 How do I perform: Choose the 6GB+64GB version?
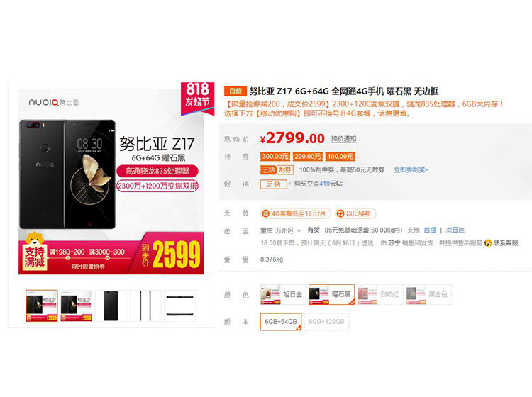281,321
